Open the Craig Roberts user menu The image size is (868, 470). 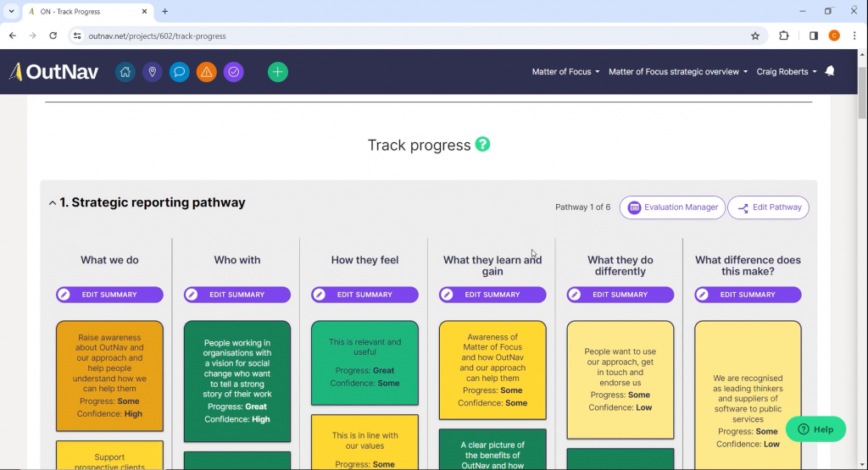tap(786, 72)
